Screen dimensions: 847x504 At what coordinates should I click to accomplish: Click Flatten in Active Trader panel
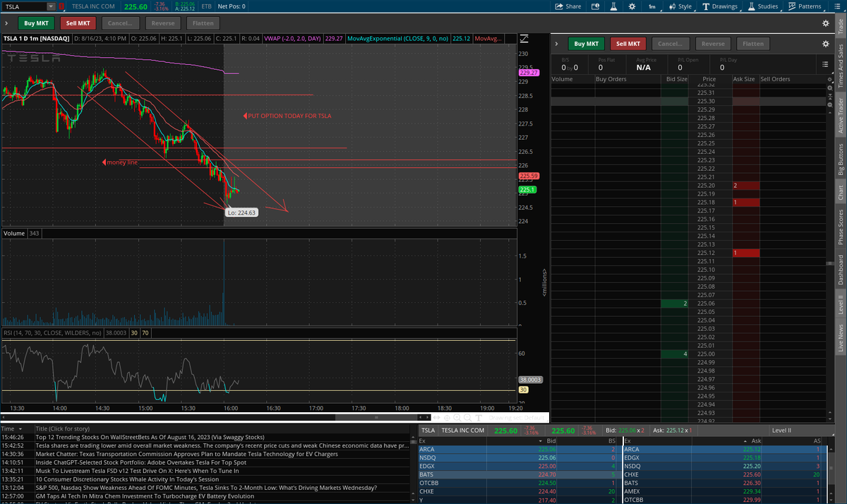(753, 44)
